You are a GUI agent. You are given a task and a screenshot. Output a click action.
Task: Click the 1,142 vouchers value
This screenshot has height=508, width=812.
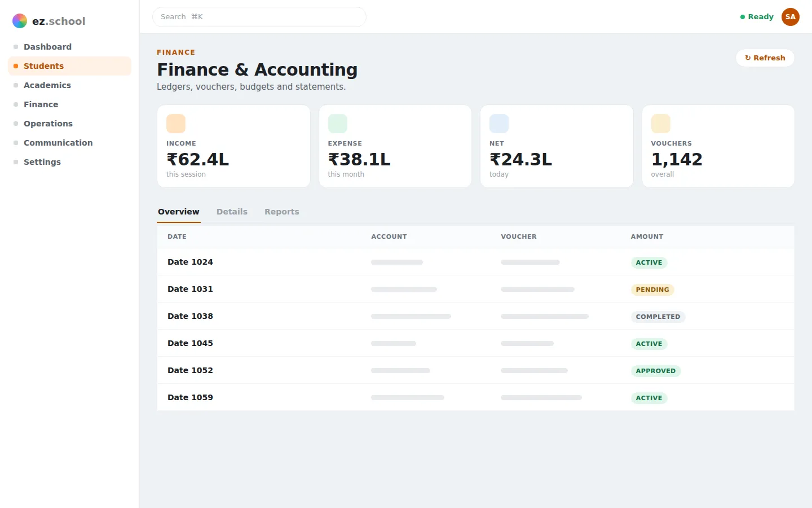click(677, 159)
